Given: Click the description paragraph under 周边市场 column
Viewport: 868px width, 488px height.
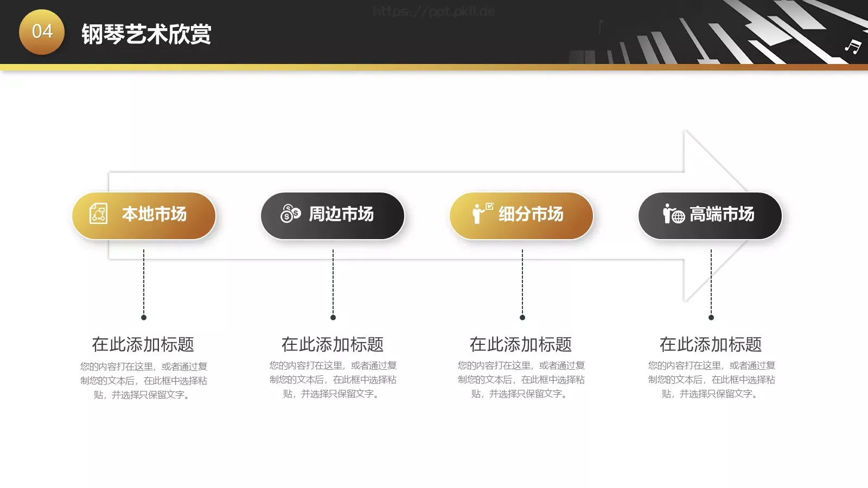Looking at the screenshot, I should 333,380.
